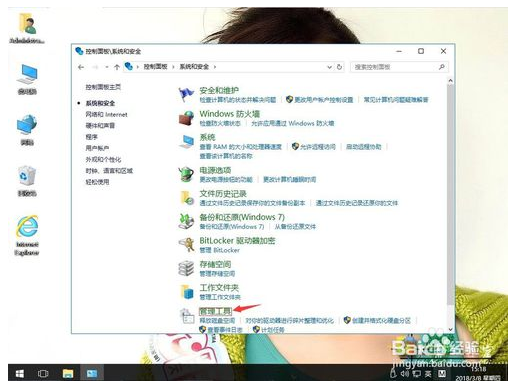This screenshot has height=381, width=510.
Task: Click the 英 input language indicator
Action: click(x=428, y=374)
